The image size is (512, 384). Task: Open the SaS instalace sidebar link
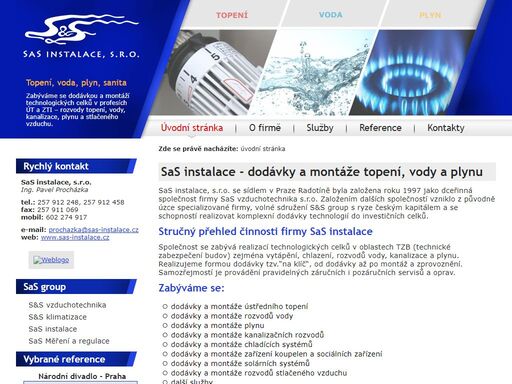click(x=53, y=329)
